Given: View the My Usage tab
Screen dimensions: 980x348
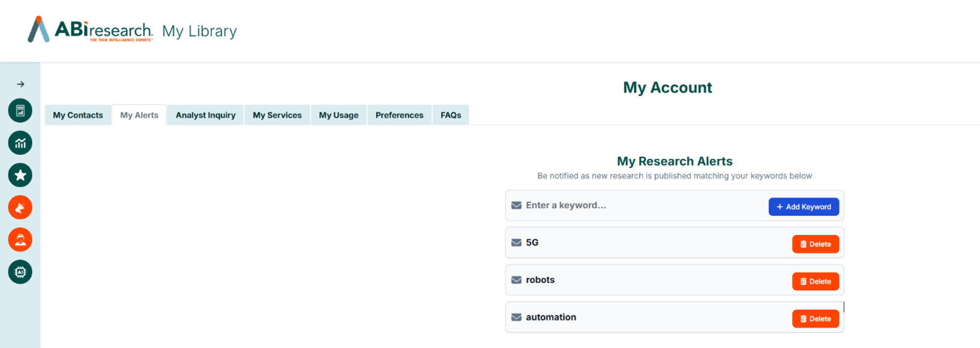Looking at the screenshot, I should pyautogui.click(x=339, y=115).
